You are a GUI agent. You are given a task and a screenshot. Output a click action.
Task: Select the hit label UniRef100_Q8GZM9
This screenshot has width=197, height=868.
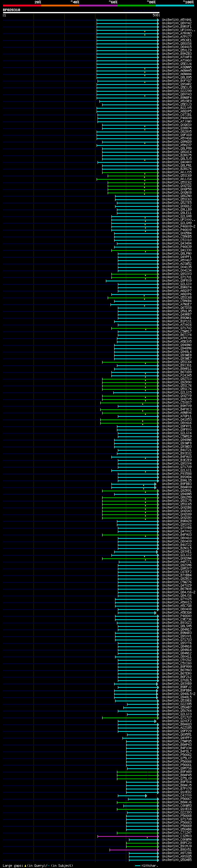click(x=176, y=497)
